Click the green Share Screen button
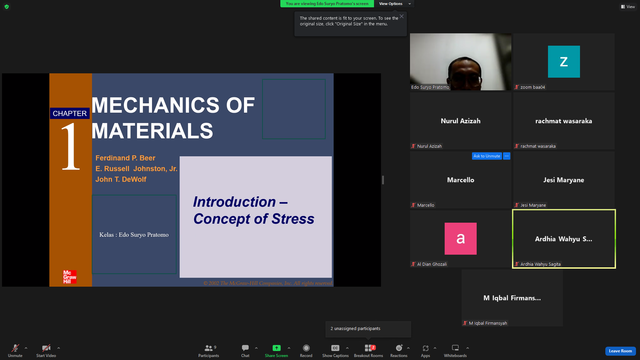This screenshot has width=640, height=360. point(276,350)
